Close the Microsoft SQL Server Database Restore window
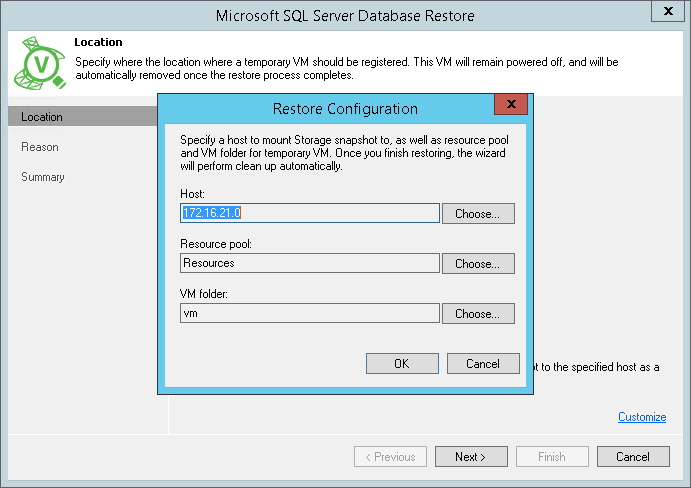Viewport: 691px width, 488px height. 668,11
